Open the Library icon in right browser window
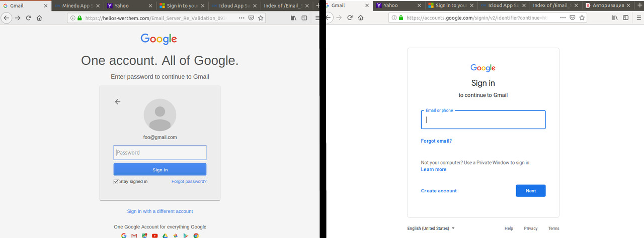This screenshot has height=238, width=644. coord(615,18)
